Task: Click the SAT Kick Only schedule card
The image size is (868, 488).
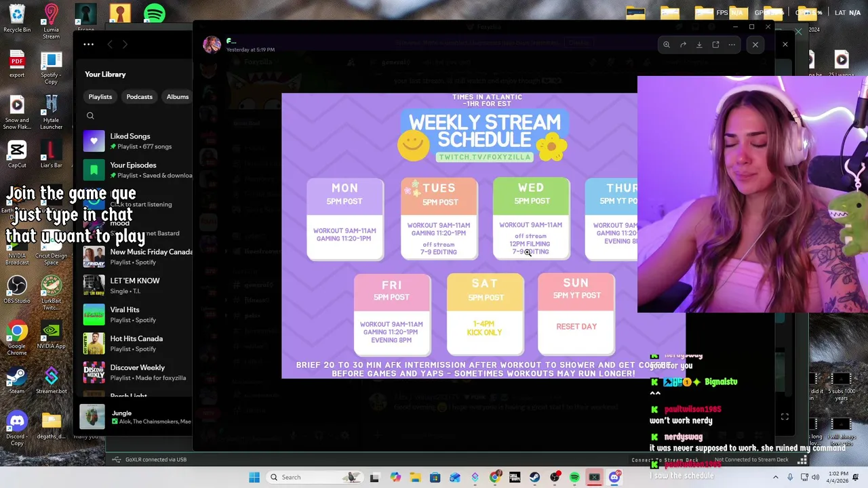Action: tap(484, 314)
